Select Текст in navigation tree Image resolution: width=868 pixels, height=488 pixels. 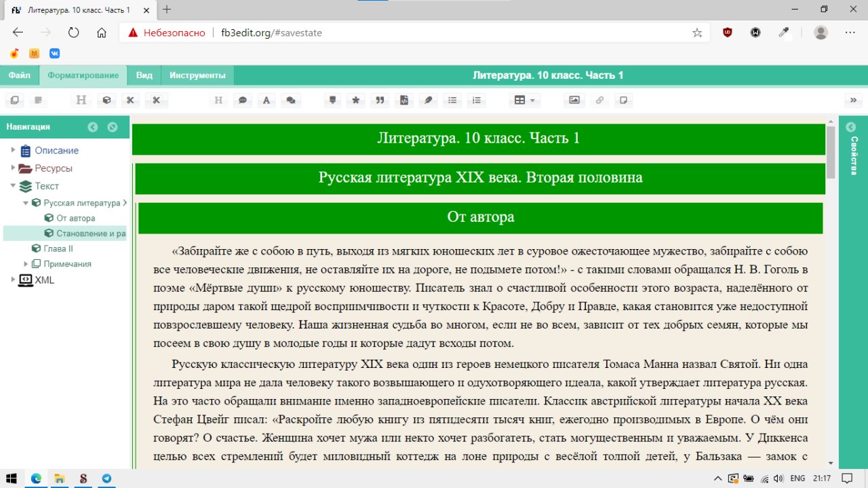(x=47, y=186)
